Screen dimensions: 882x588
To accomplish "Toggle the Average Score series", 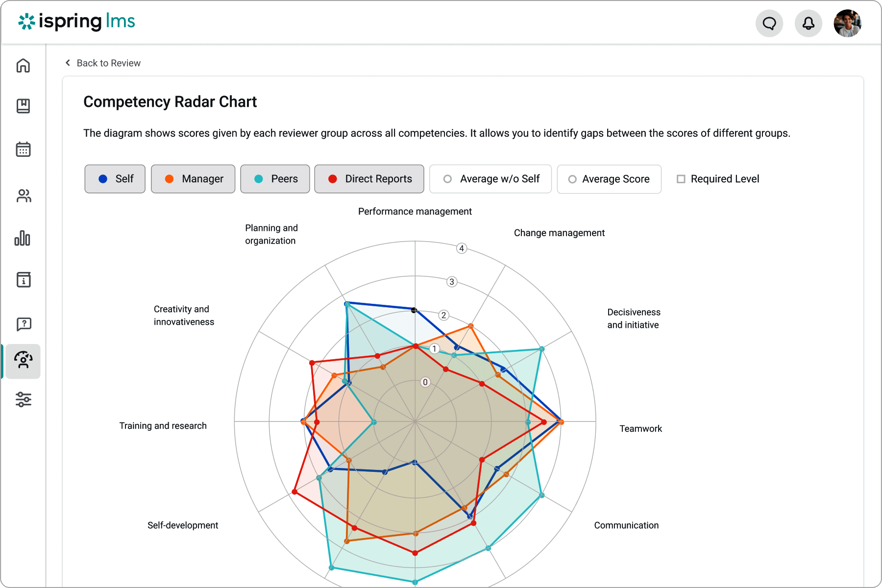I will click(x=609, y=179).
